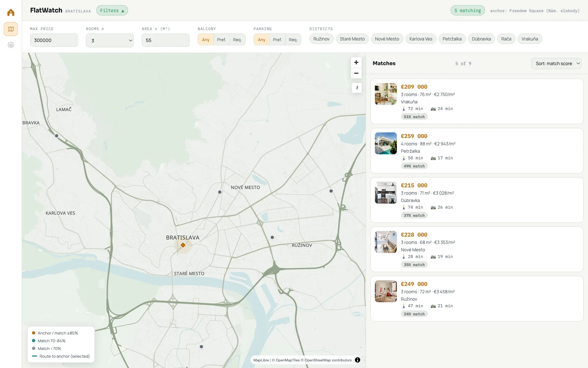Click the 5 matching badge
Screen dimensions: 588x368
(x=468, y=11)
